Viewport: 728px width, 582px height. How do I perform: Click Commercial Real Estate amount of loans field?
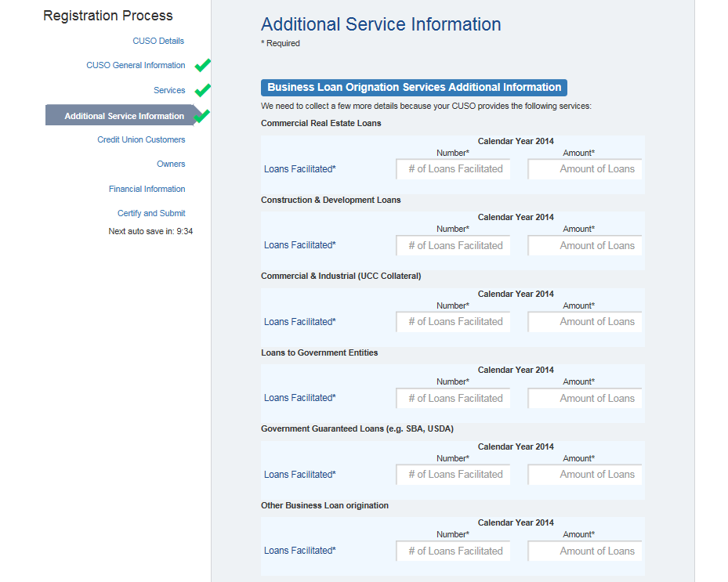pos(585,169)
